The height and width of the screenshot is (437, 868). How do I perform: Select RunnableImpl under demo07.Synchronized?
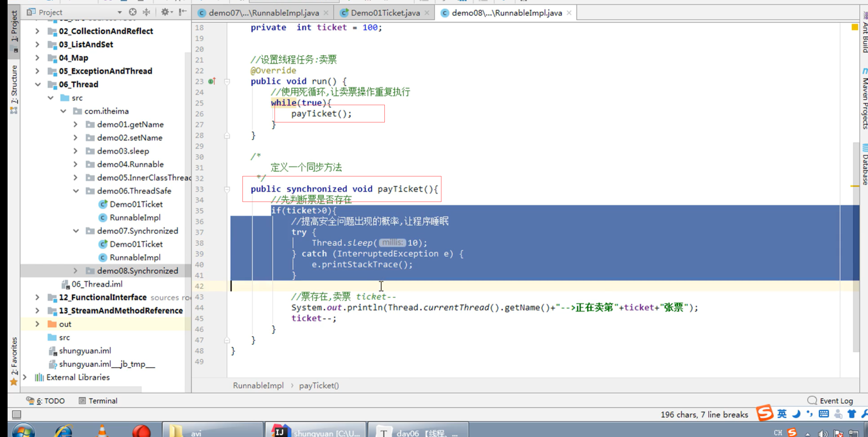(x=135, y=257)
